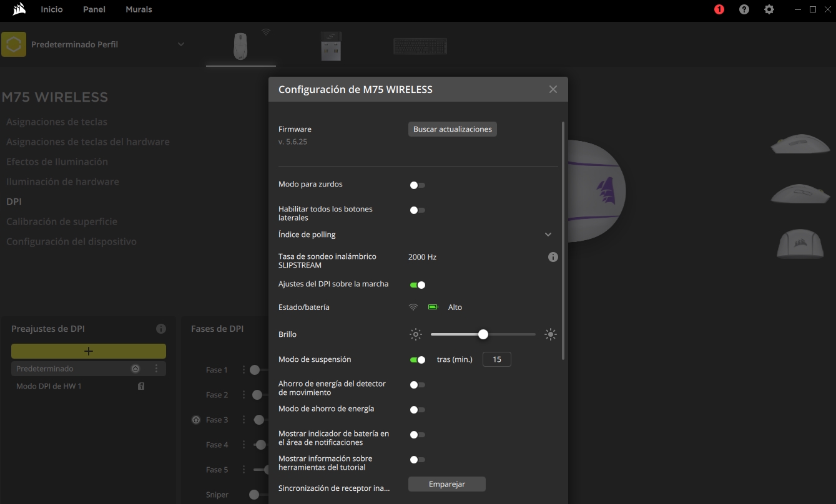Click Buscar actualizaciones button
Image resolution: width=836 pixels, height=504 pixels.
453,129
